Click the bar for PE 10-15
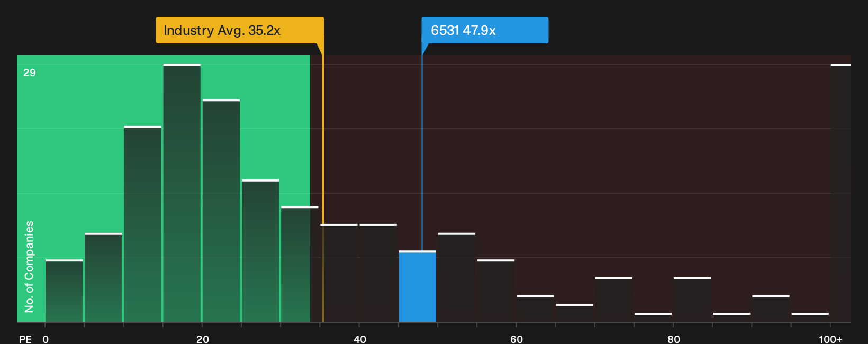The width and height of the screenshot is (868, 344). 143,224
